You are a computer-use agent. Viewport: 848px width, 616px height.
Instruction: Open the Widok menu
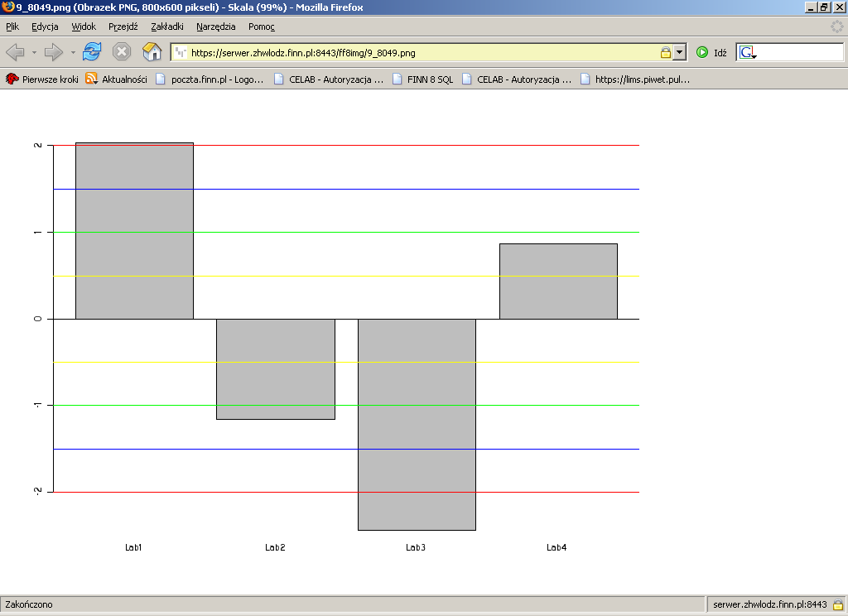pyautogui.click(x=84, y=26)
